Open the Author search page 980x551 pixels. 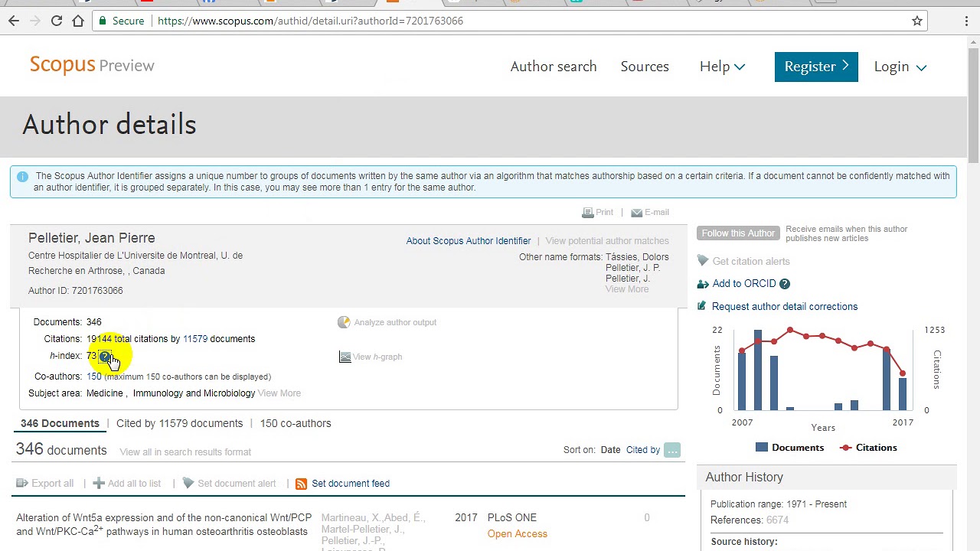coord(553,67)
